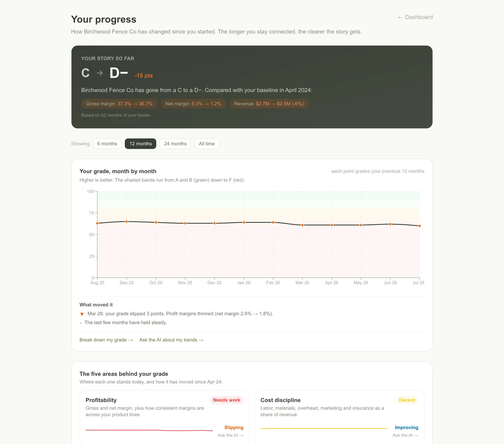504x444 pixels.
Task: Click the Gross margin pill
Action: pyautogui.click(x=119, y=104)
